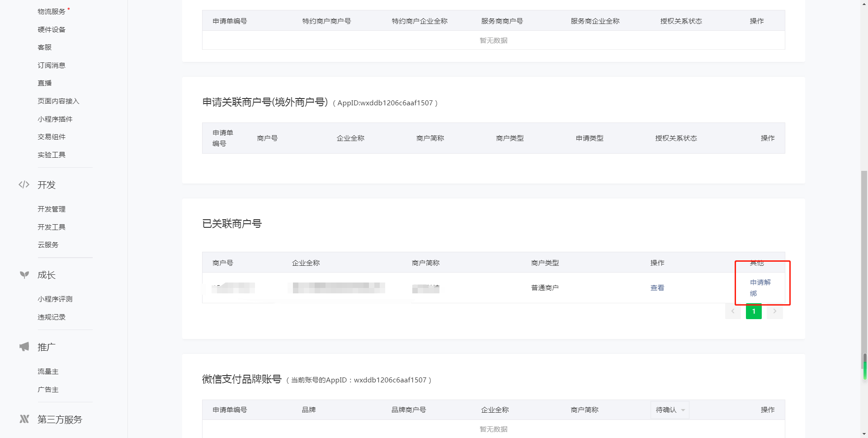Open 开发管理 under 开发

click(52, 209)
